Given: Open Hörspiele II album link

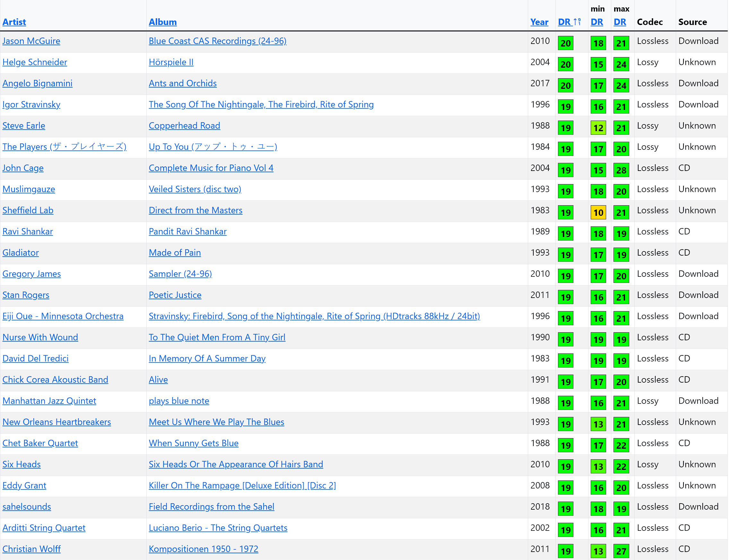Looking at the screenshot, I should pos(171,62).
